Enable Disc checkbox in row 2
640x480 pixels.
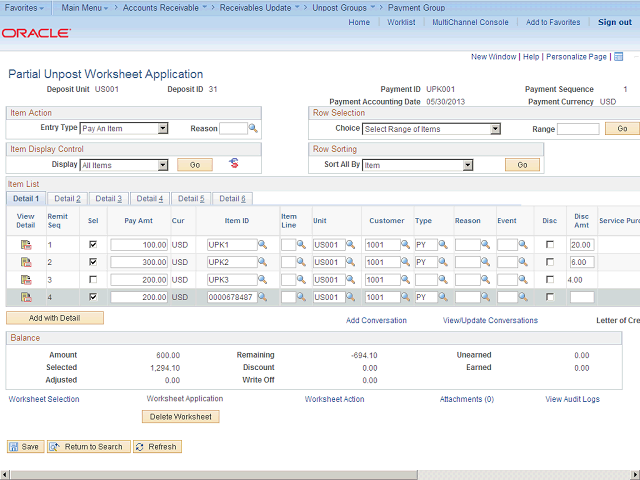point(549,262)
